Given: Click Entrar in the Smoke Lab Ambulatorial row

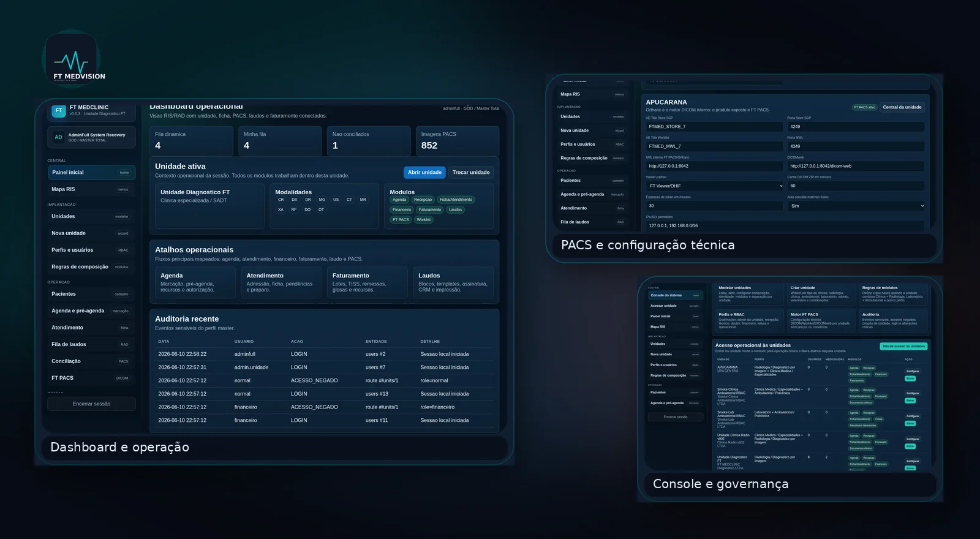Looking at the screenshot, I should pyautogui.click(x=910, y=423).
